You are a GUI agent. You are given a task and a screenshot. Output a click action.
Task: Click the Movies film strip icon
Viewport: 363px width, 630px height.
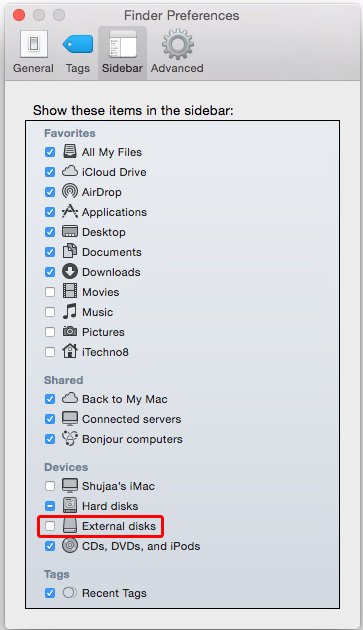coord(70,291)
